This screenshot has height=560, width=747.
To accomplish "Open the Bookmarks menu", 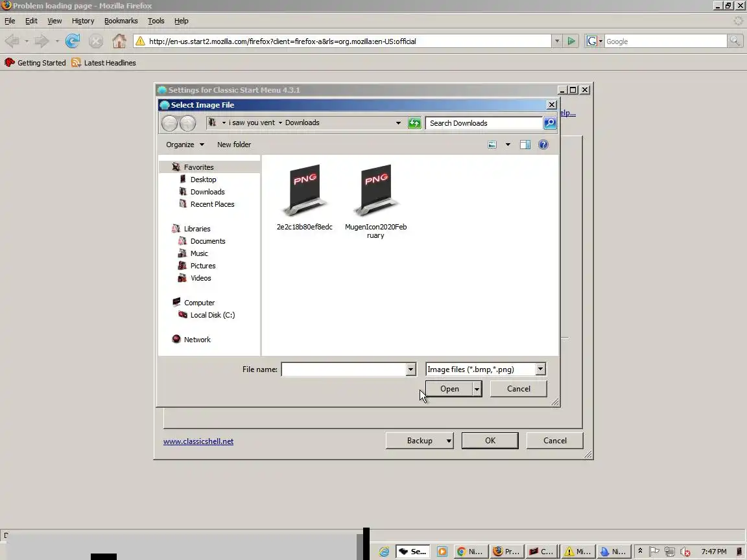I will 121,21.
